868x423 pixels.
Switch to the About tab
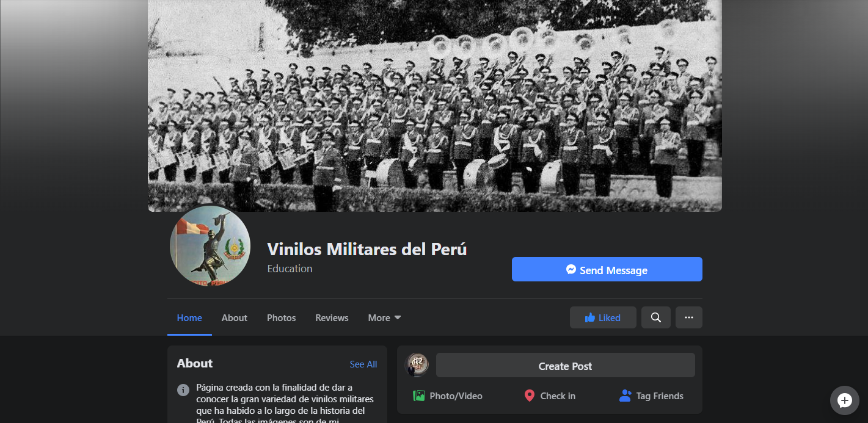coord(235,317)
